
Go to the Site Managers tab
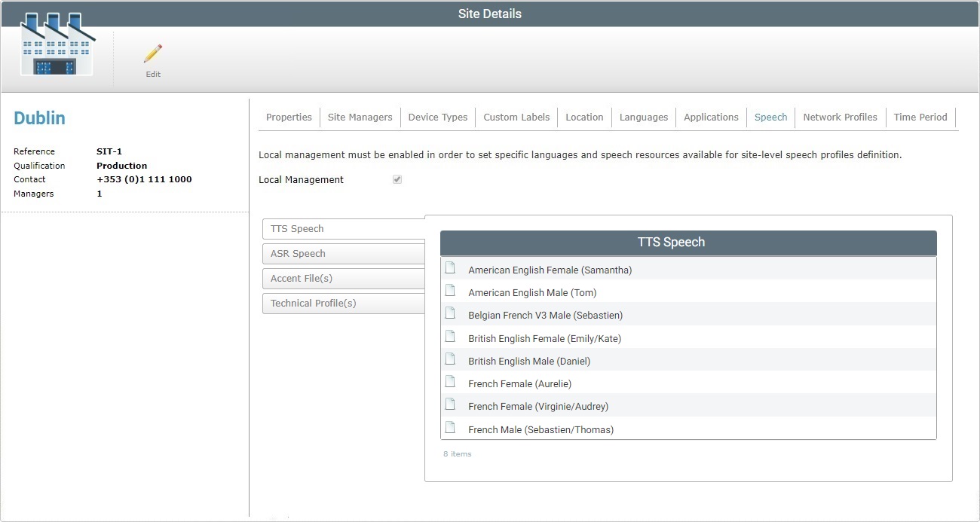(360, 118)
